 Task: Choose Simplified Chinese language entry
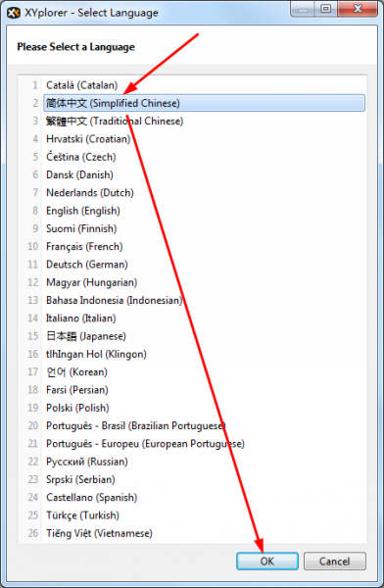[205, 103]
